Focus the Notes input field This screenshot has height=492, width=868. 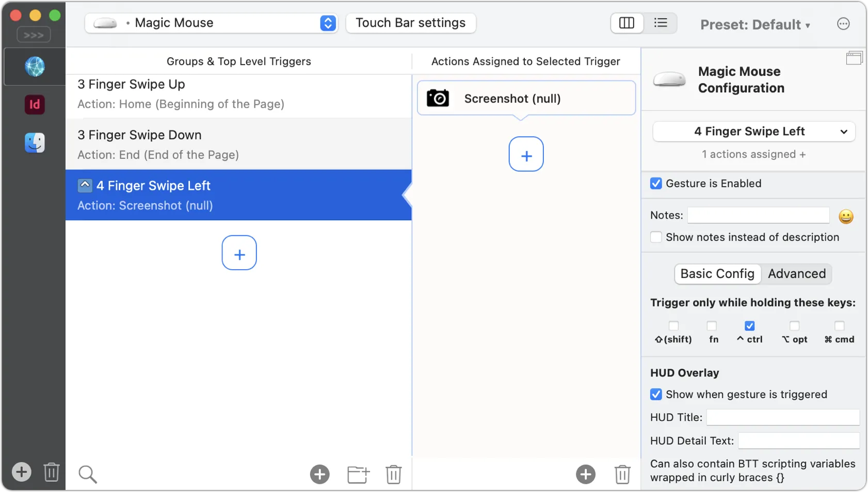tap(759, 216)
